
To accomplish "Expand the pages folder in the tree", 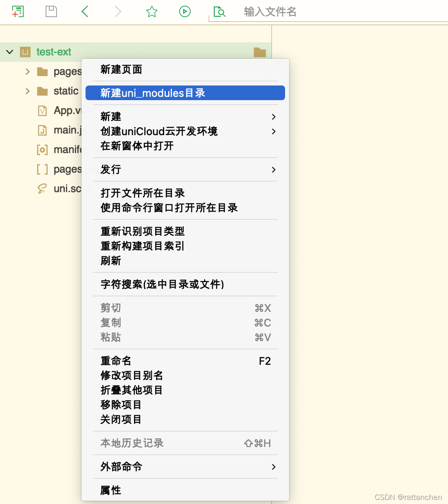I will (27, 71).
